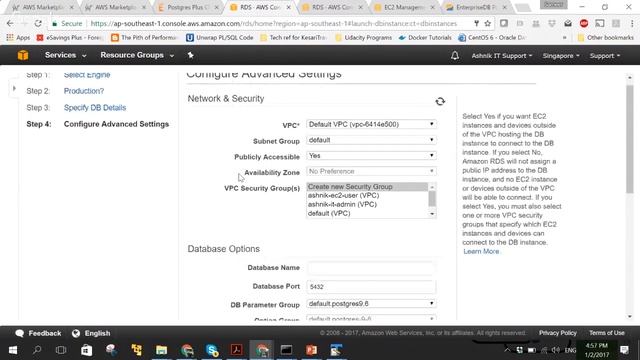Switch to the first AWS Marketplace tab

pyautogui.click(x=42, y=7)
